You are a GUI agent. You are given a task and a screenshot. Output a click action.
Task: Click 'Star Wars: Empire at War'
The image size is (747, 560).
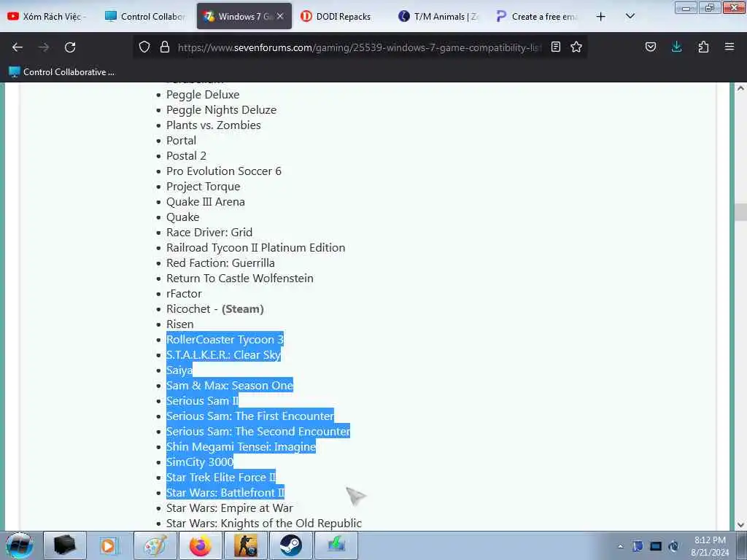point(230,507)
